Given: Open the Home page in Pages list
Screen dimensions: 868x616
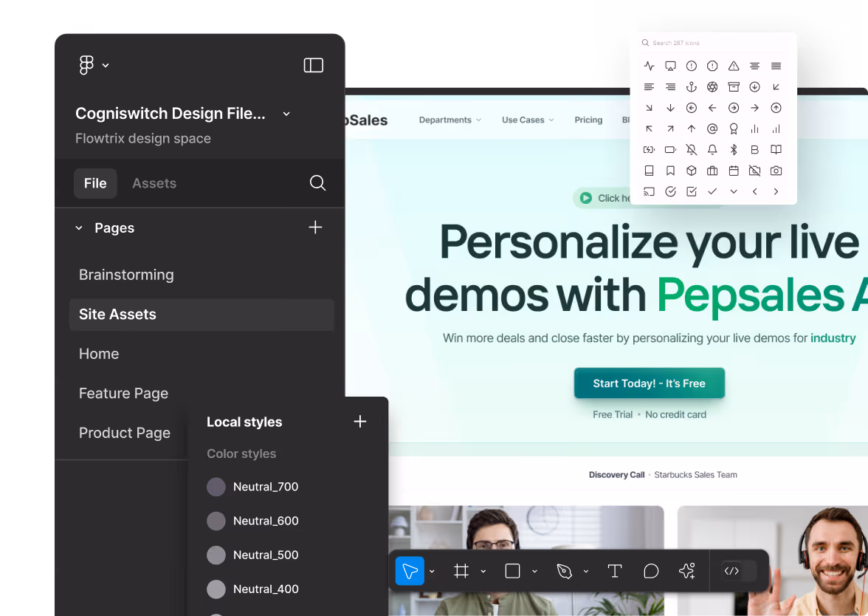Looking at the screenshot, I should pos(99,353).
